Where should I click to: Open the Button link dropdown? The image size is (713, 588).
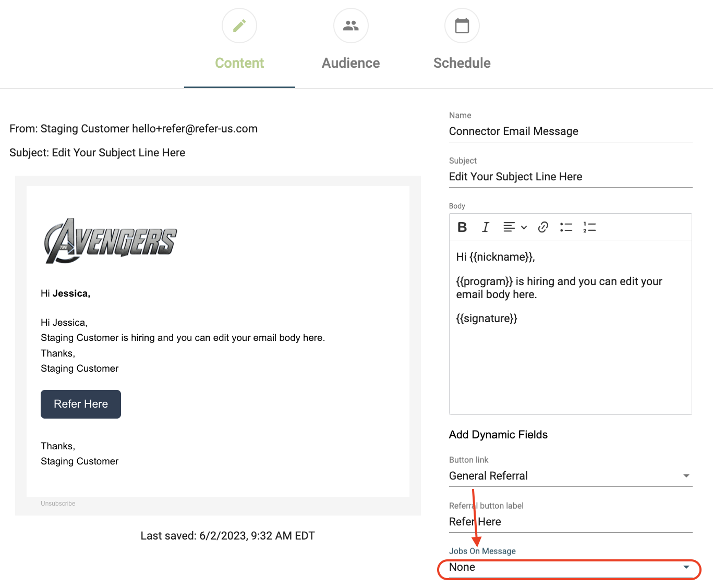[571, 476]
